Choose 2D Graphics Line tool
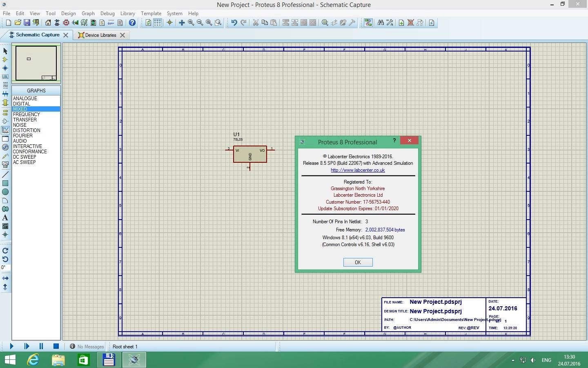This screenshot has height=368, width=588. pyautogui.click(x=5, y=175)
